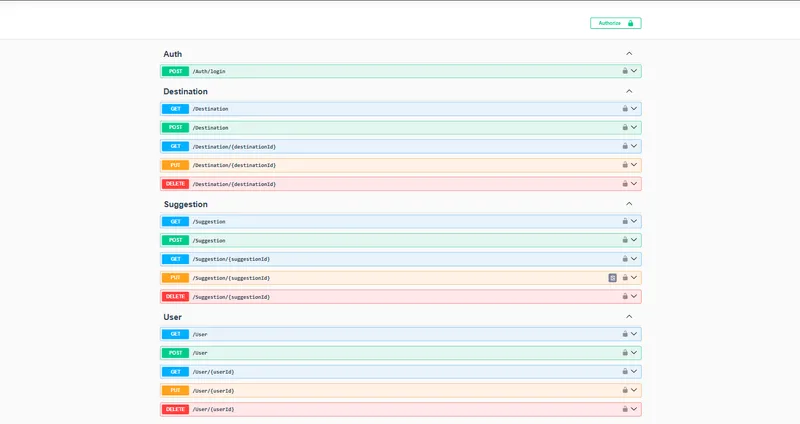Click /Destination/{destinationId} path in GET row
Screen dimensions: 800x424
[x=234, y=146]
